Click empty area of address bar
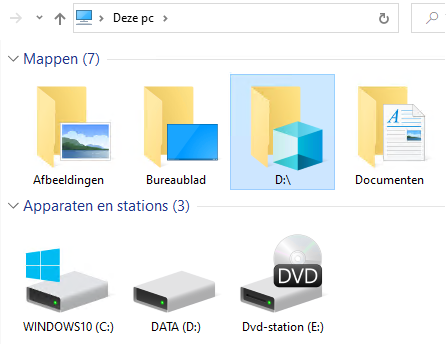The height and width of the screenshot is (361, 446). pyautogui.click(x=270, y=18)
